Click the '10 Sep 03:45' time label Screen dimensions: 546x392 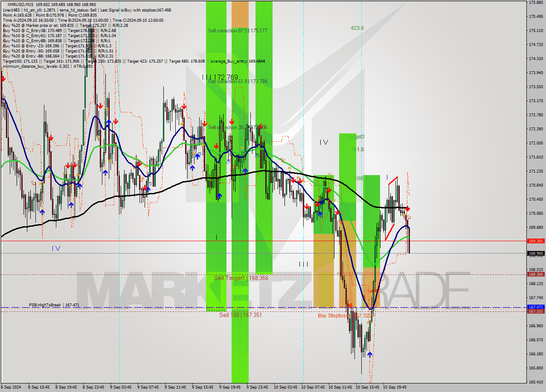tap(286, 388)
